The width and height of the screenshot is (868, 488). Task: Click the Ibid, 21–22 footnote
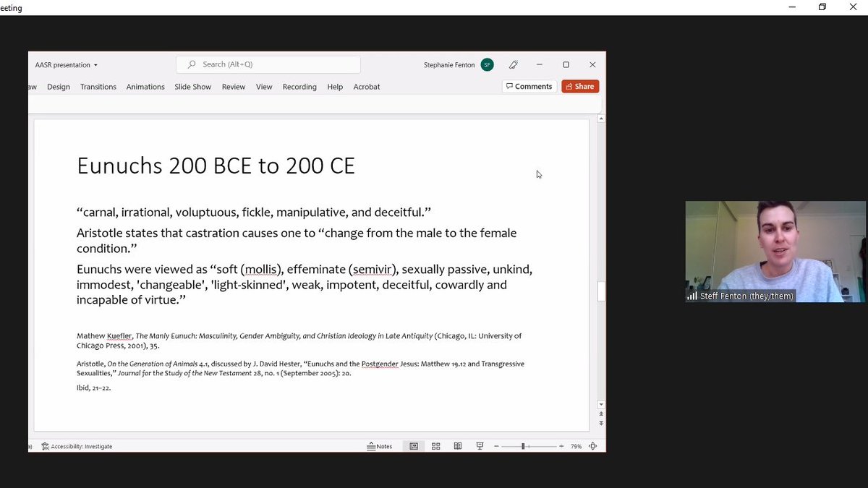[94, 388]
